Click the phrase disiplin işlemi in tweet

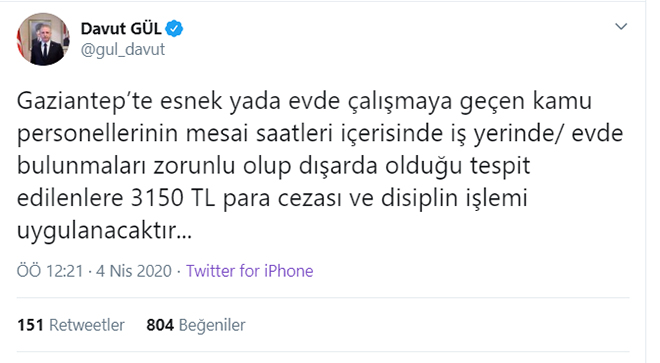(454, 199)
